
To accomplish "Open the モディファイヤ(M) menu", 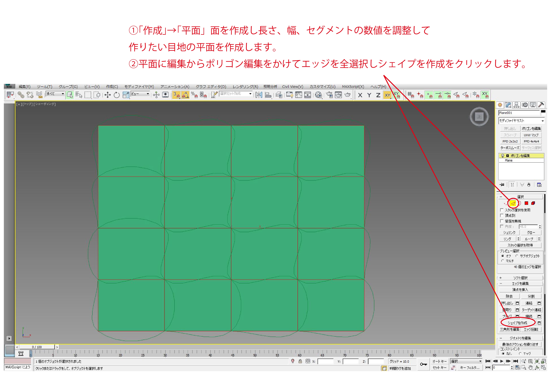I will point(139,87).
